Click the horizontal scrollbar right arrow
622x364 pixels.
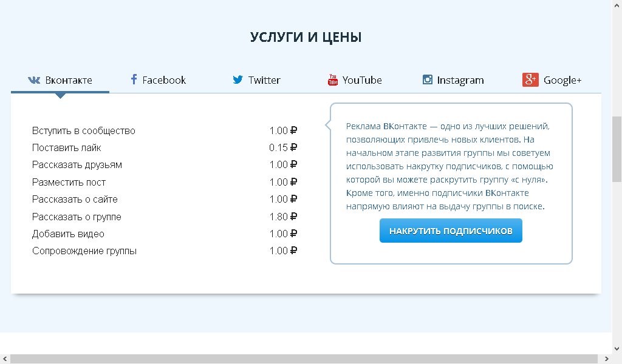click(x=607, y=359)
